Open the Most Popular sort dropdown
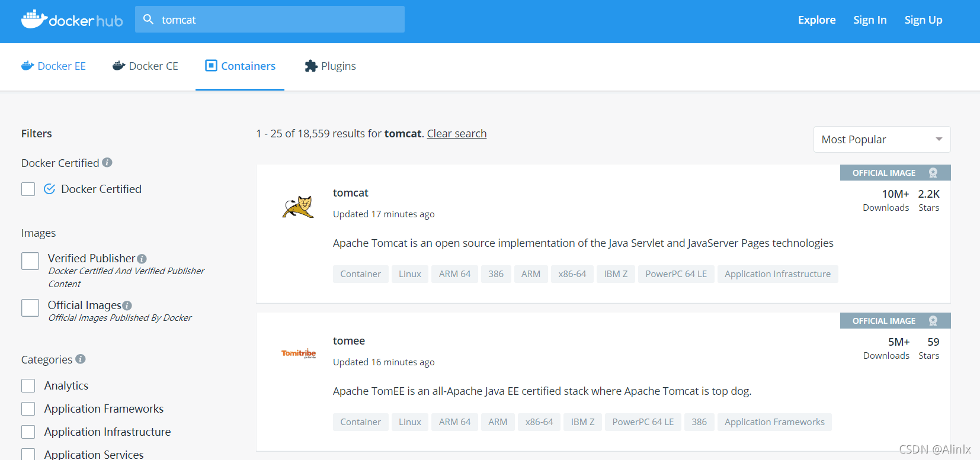Viewport: 980px width, 460px height. coord(882,139)
